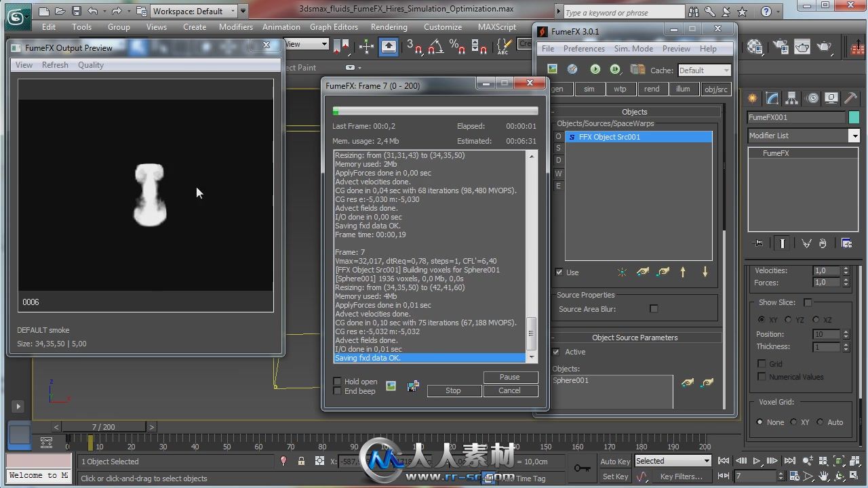The image size is (868, 488).
Task: Collapse the Objects rollout header
Action: point(635,112)
